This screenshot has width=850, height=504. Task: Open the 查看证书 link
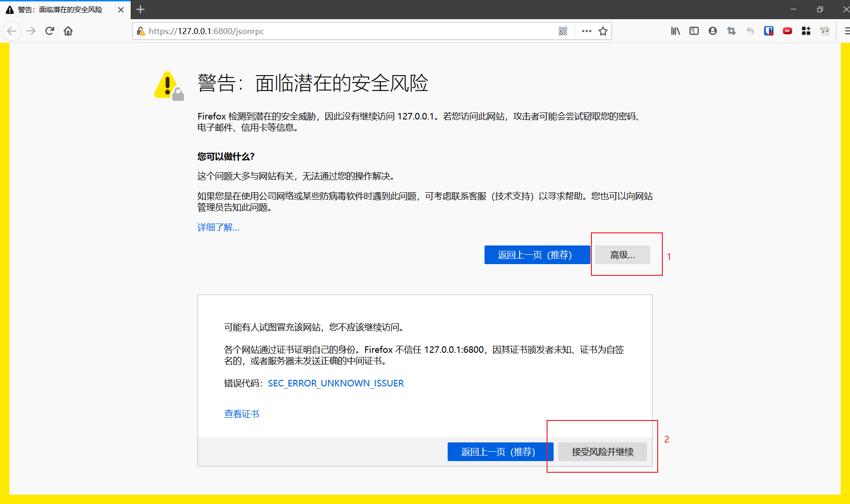click(241, 414)
